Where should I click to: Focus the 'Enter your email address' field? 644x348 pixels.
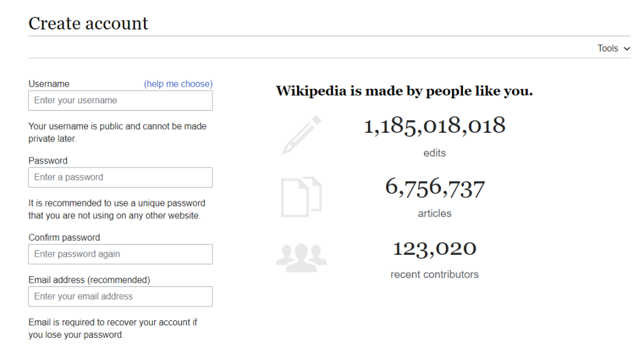[120, 296]
